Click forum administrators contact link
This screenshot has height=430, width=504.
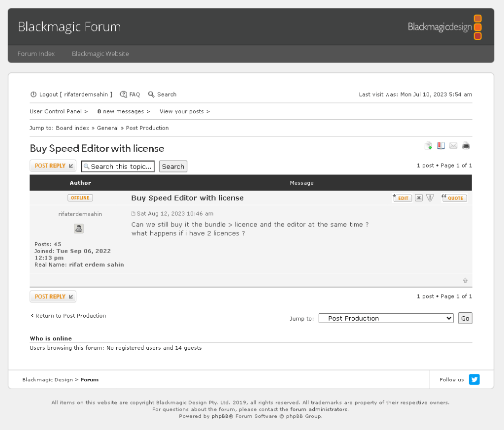point(319,409)
